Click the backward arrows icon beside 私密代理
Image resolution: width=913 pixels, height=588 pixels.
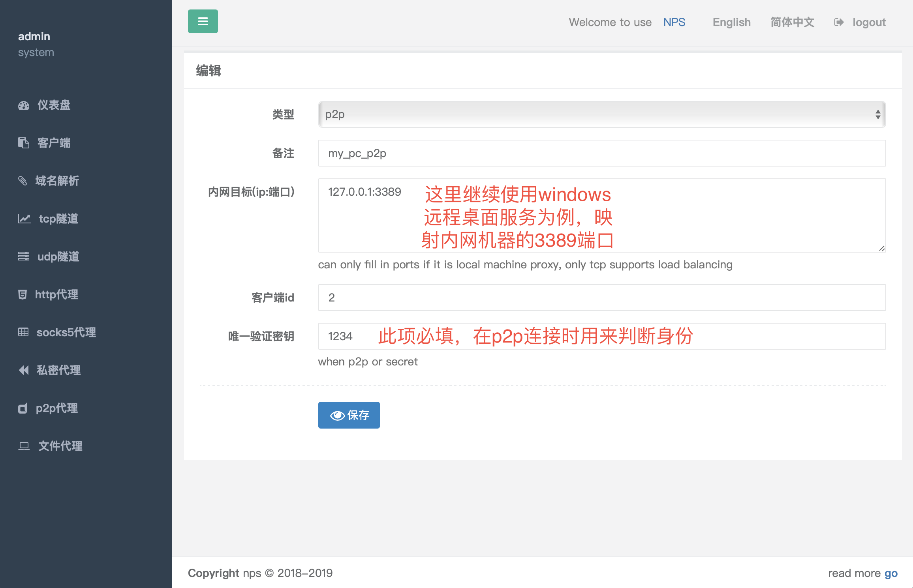[x=24, y=370]
